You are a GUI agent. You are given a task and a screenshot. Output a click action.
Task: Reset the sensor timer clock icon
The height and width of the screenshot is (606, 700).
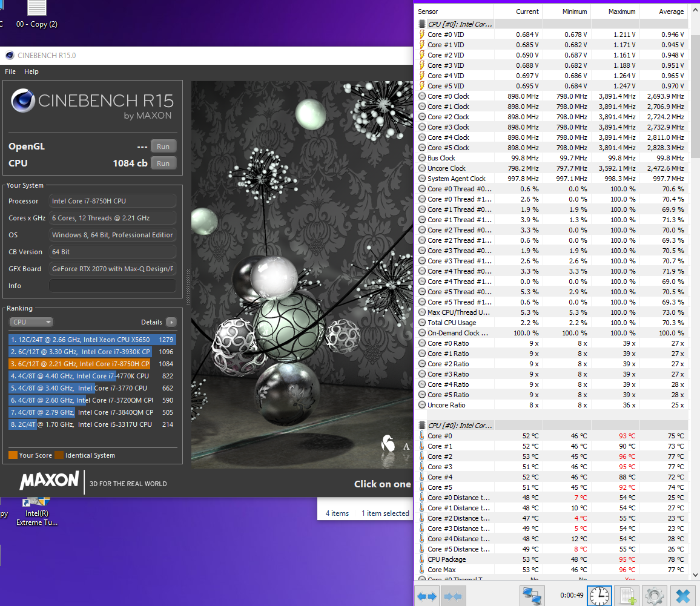click(599, 596)
